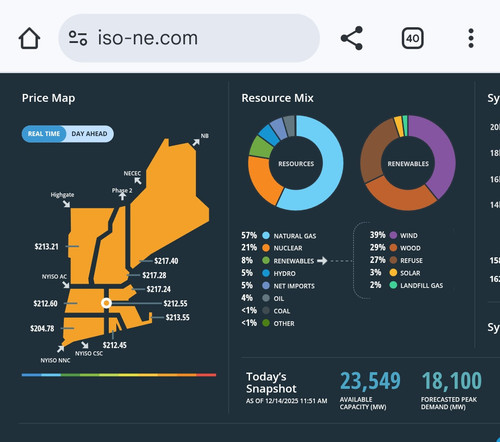Click the Price Map heading
500x442 pixels.
pyautogui.click(x=48, y=98)
